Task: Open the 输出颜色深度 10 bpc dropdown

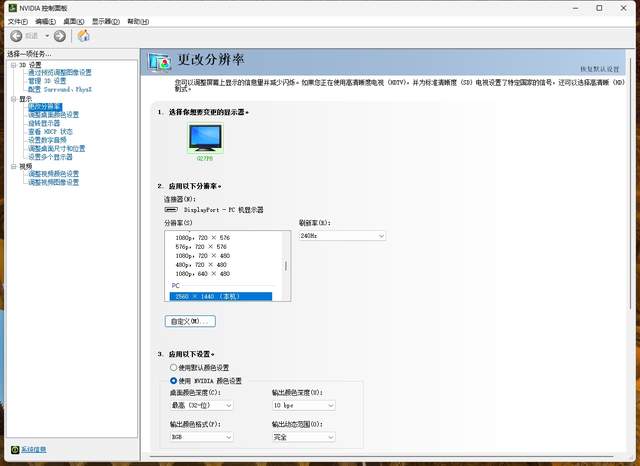Action: tap(304, 405)
